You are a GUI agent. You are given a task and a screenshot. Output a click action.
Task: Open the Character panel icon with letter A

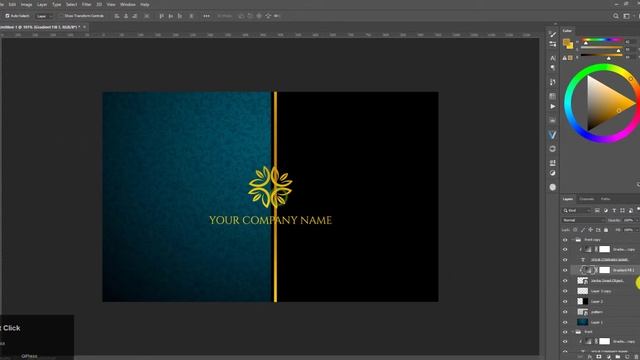pyautogui.click(x=553, y=58)
